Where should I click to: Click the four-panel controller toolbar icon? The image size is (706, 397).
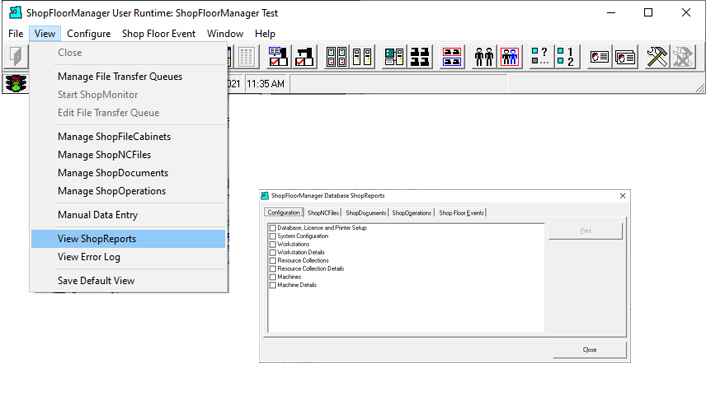336,57
